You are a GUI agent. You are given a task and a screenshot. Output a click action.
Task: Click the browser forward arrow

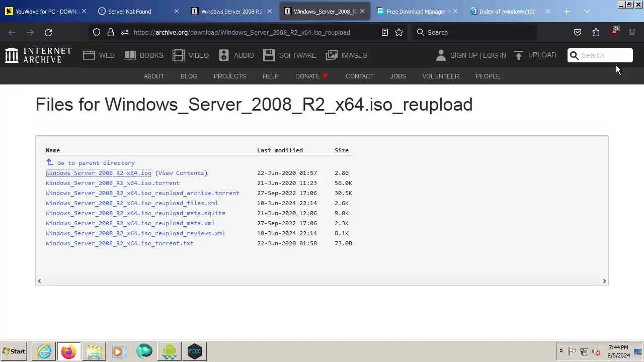(30, 32)
